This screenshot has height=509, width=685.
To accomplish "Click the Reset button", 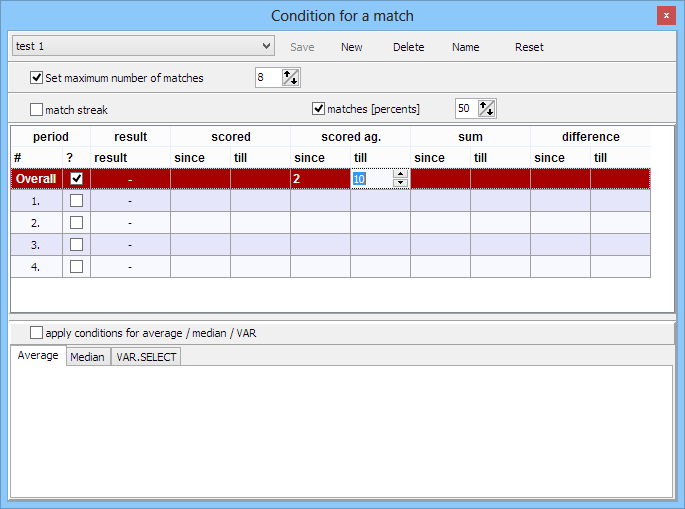I will [529, 47].
